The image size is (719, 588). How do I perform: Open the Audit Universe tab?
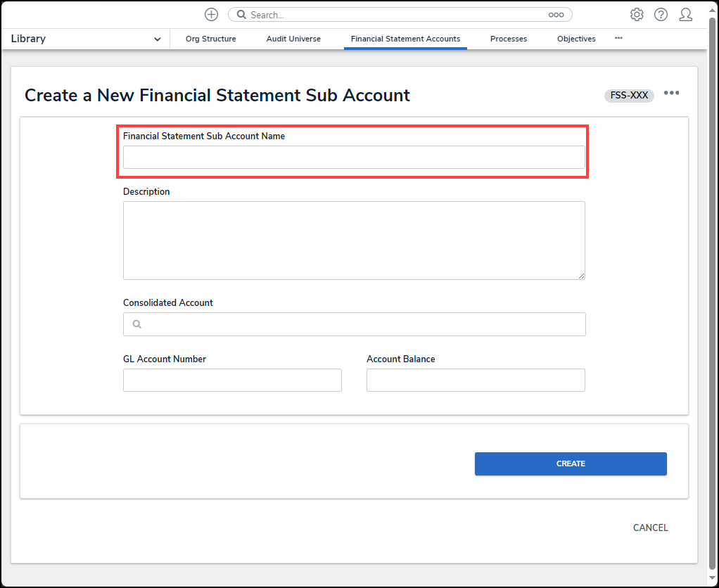(x=293, y=39)
